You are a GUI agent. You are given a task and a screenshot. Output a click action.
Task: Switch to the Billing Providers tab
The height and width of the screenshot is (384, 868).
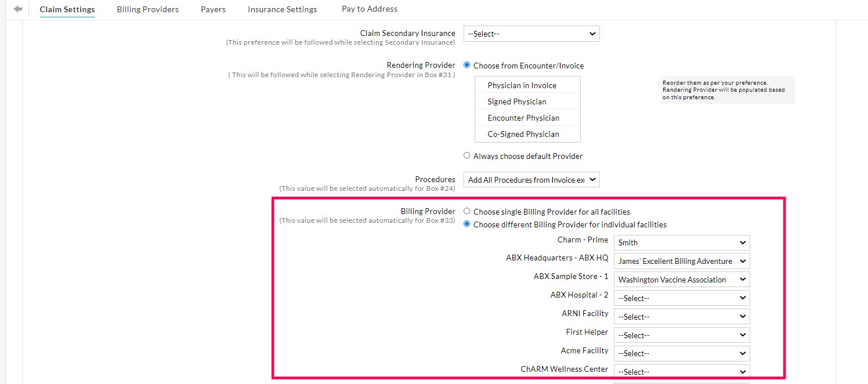[147, 9]
